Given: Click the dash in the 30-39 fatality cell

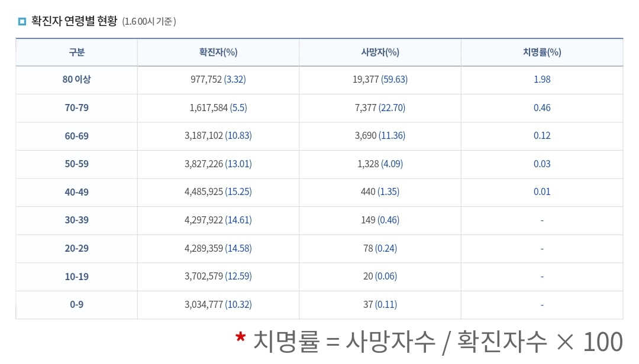Looking at the screenshot, I should [x=542, y=220].
